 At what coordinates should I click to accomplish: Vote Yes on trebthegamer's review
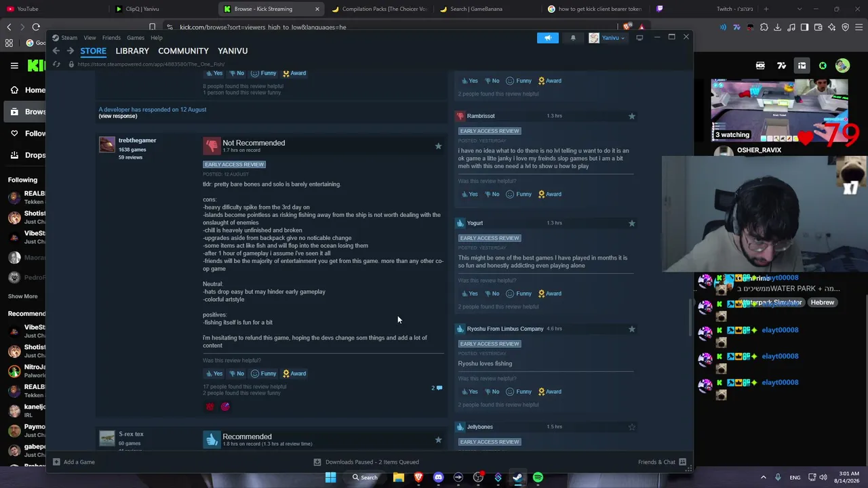click(214, 373)
